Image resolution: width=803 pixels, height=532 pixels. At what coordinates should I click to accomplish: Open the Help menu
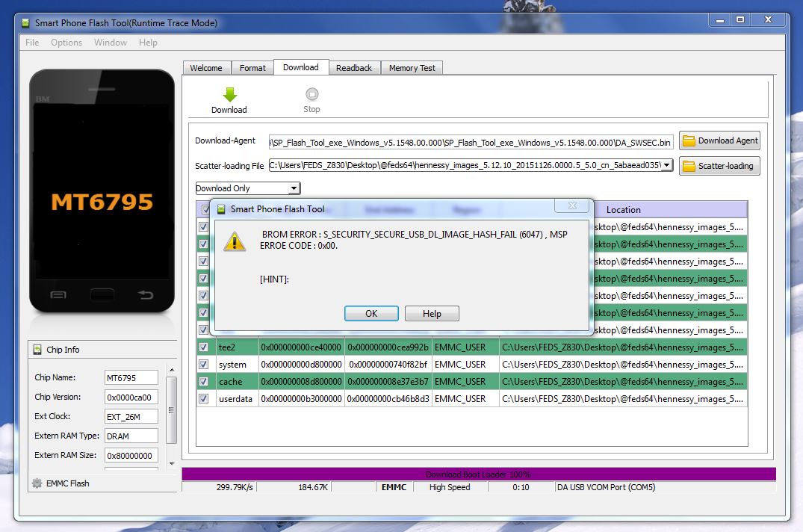pos(148,43)
